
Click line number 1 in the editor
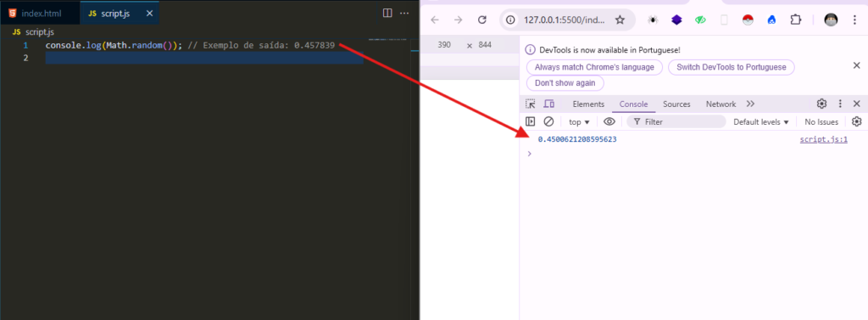[25, 46]
